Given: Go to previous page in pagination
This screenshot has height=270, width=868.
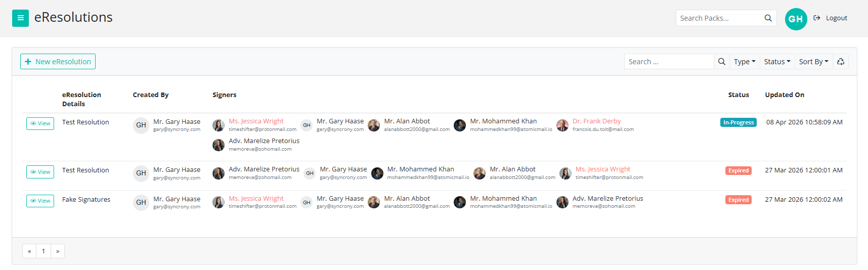Looking at the screenshot, I should tap(29, 251).
